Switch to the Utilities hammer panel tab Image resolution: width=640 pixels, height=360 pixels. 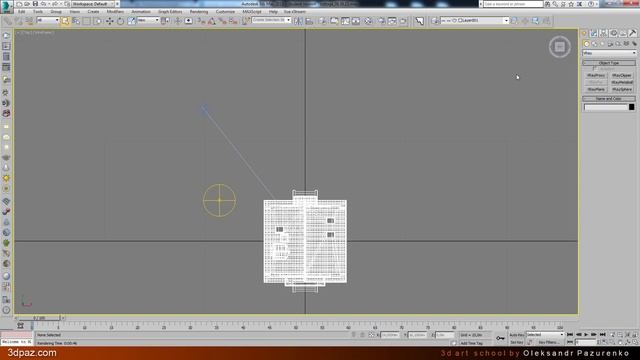633,33
